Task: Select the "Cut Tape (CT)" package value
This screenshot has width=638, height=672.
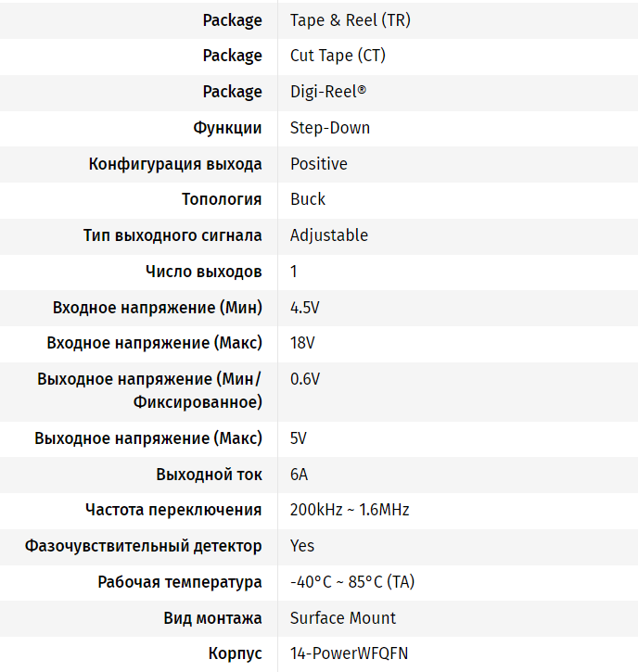Action: pos(338,56)
